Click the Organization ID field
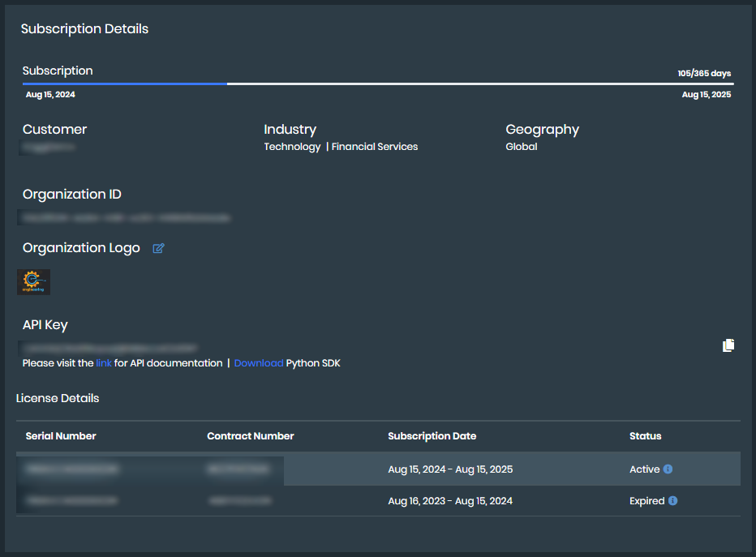This screenshot has width=756, height=557. (122, 217)
